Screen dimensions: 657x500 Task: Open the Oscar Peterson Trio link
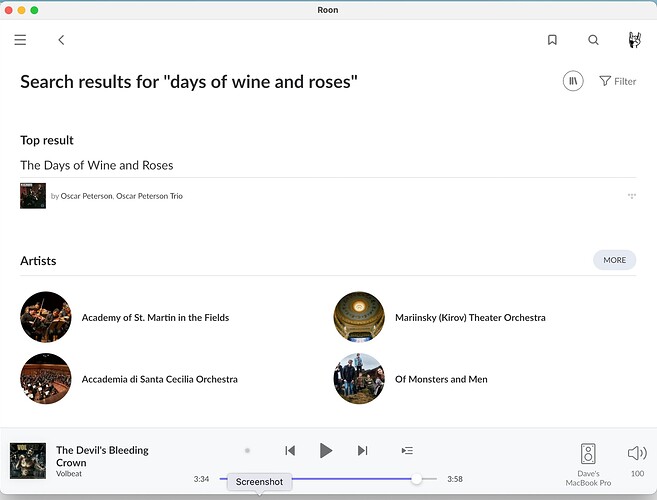coord(149,196)
